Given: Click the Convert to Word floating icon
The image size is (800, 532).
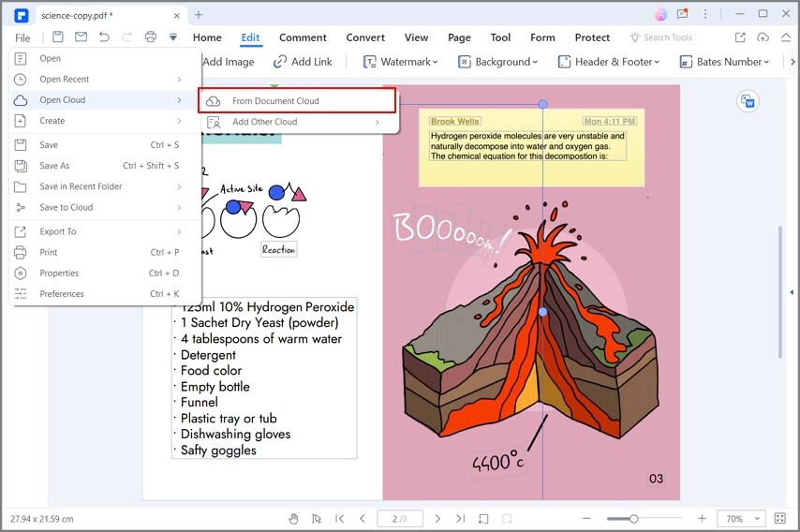Looking at the screenshot, I should 748,101.
